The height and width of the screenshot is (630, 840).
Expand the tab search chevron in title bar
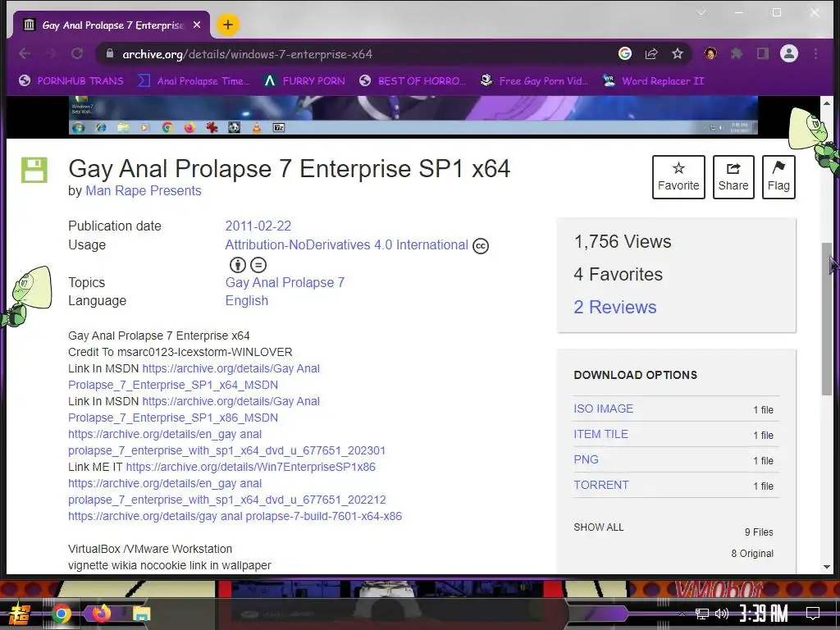701,11
